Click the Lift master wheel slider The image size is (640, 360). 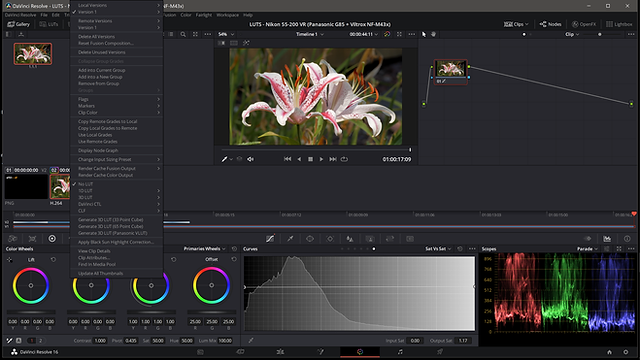pos(31,313)
